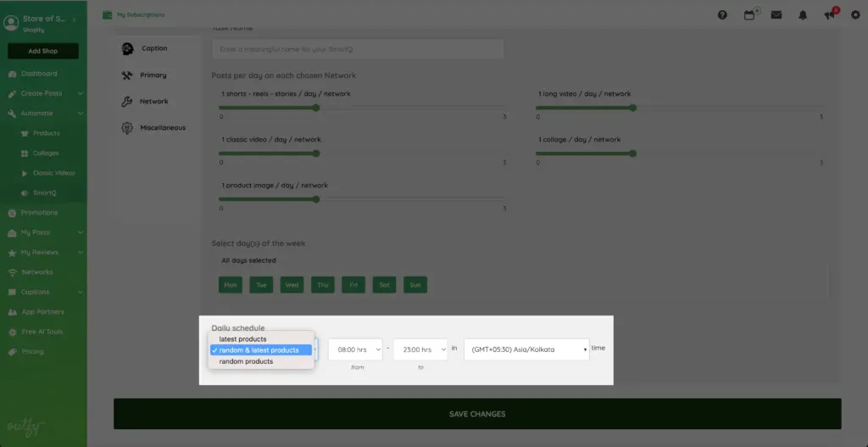Open the calendar icon in top bar

(x=749, y=14)
